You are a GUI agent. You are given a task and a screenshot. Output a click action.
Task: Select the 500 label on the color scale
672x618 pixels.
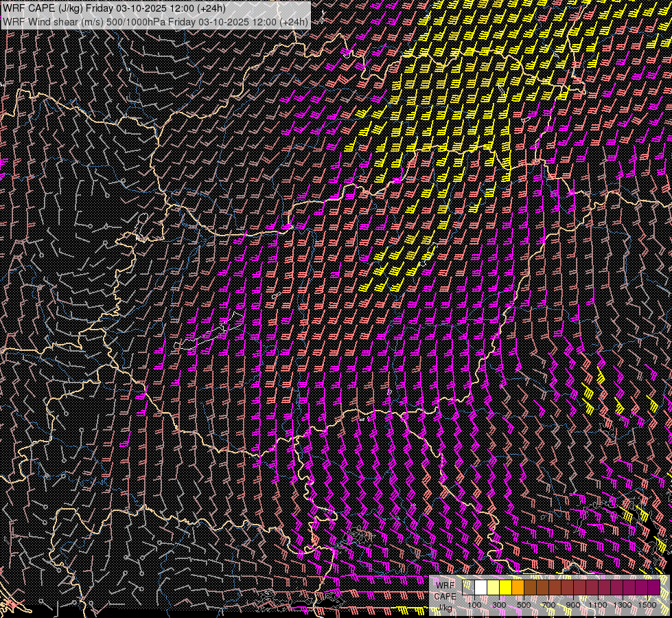[524, 604]
